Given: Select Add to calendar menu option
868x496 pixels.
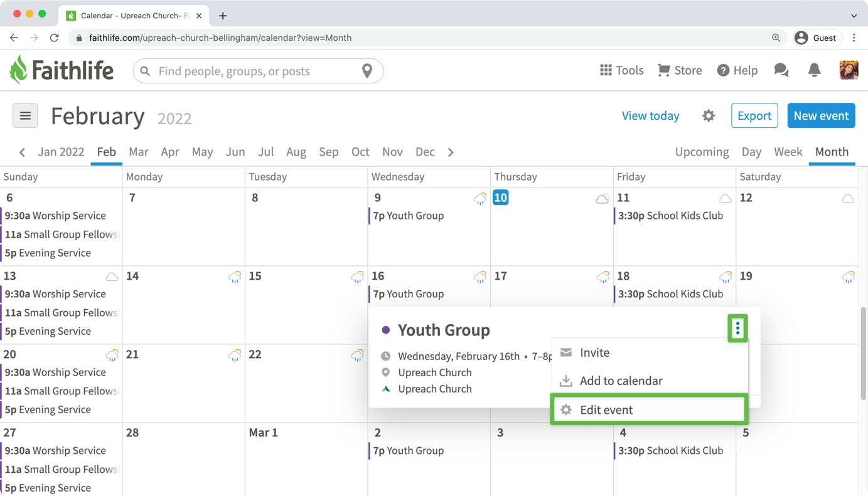Looking at the screenshot, I should click(650, 381).
